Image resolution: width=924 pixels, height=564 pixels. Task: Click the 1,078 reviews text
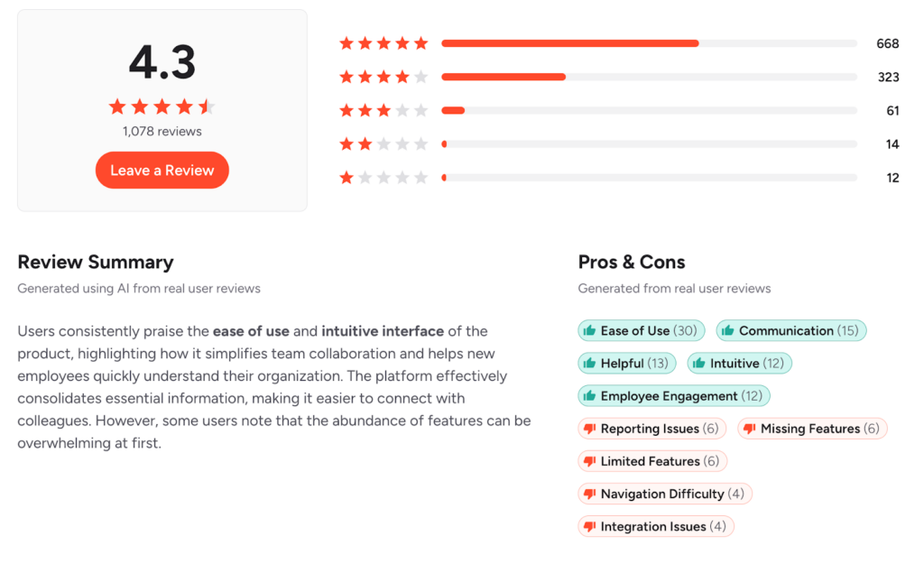162,131
